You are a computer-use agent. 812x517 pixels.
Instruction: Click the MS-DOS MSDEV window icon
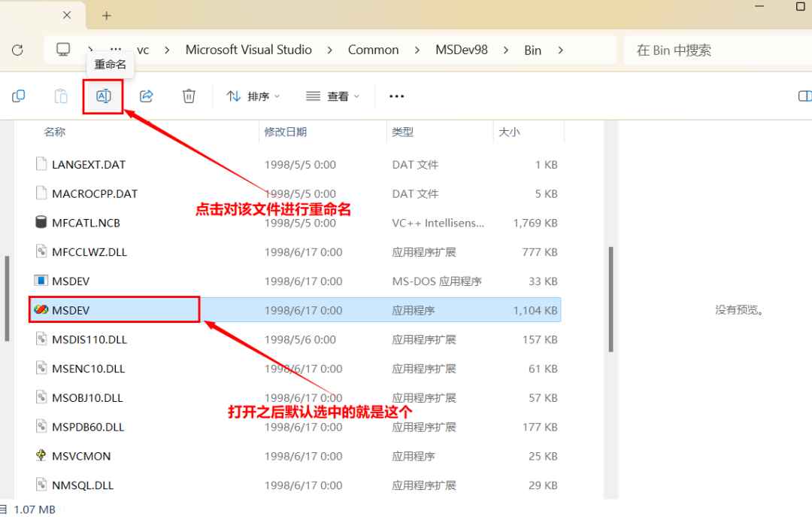(41, 281)
